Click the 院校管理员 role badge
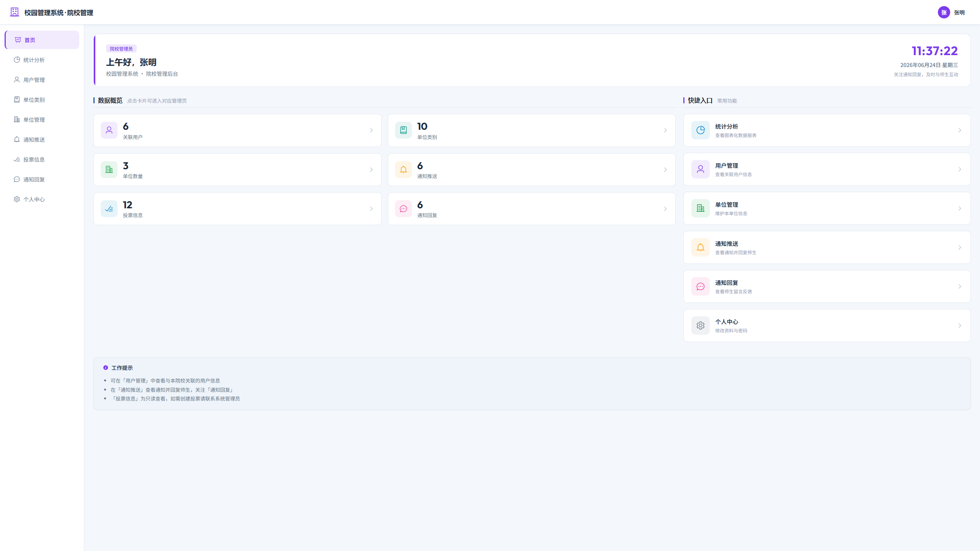 point(121,49)
